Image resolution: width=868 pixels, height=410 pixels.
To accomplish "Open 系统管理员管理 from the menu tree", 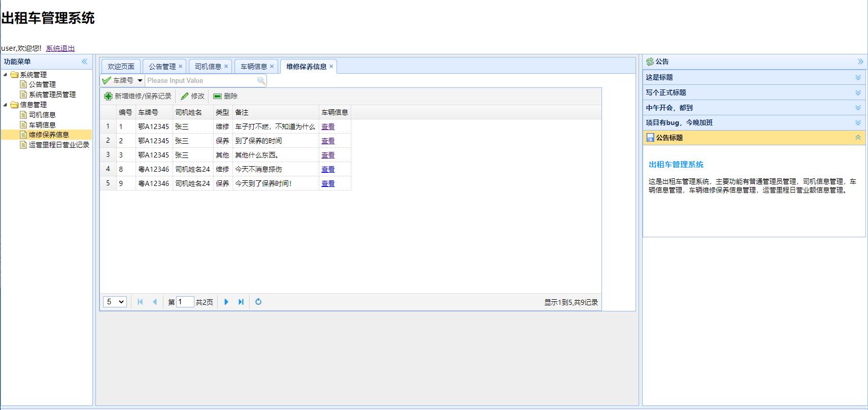I will (x=52, y=94).
